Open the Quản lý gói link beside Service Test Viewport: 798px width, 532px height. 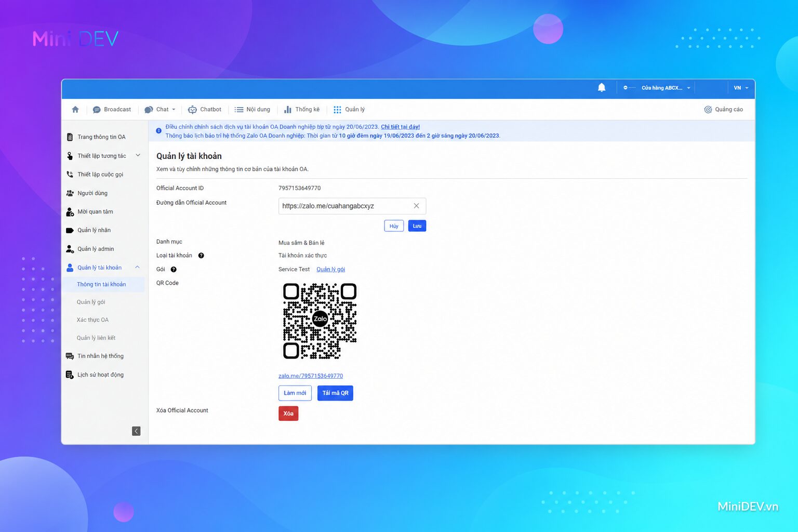331,270
